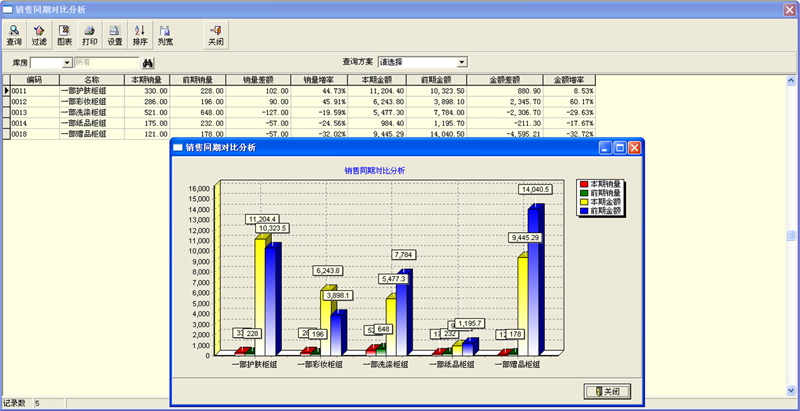Click the 6,243.8 bar value label
The width and height of the screenshot is (800, 411).
click(x=329, y=271)
